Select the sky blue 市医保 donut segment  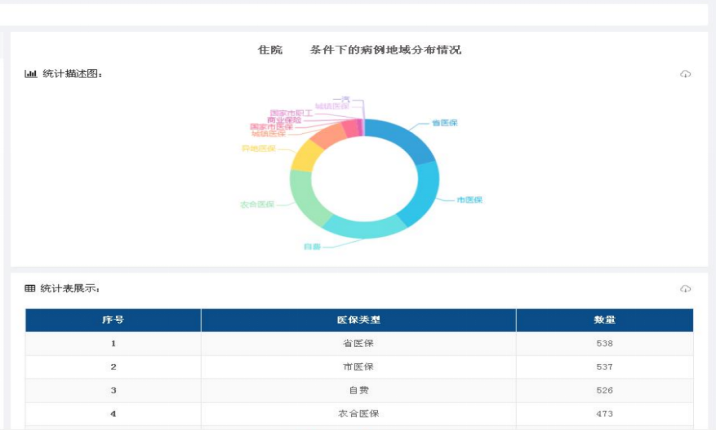422,192
